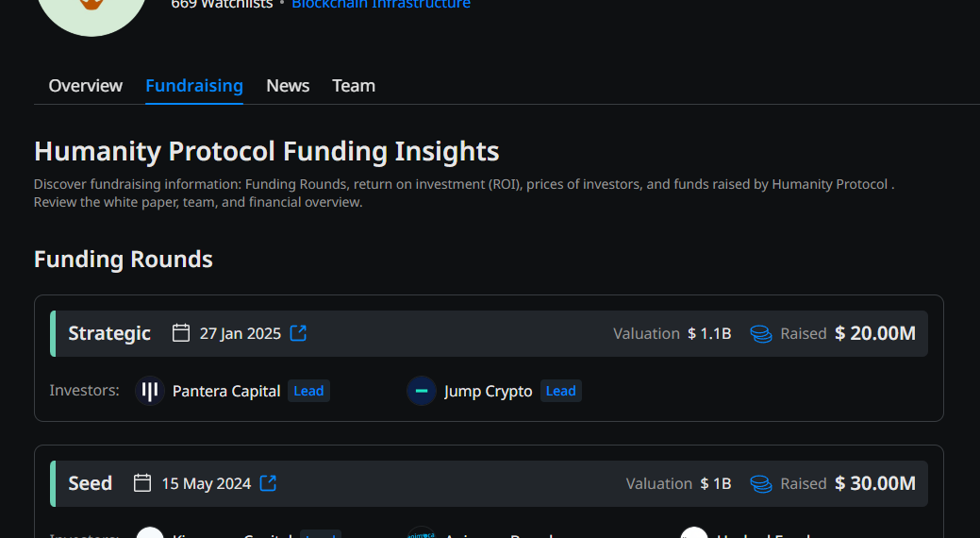Go to the Team tab
This screenshot has width=980, height=538.
tap(354, 86)
